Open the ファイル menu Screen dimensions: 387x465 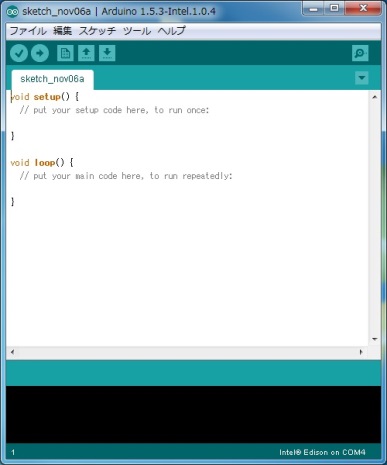(x=28, y=31)
